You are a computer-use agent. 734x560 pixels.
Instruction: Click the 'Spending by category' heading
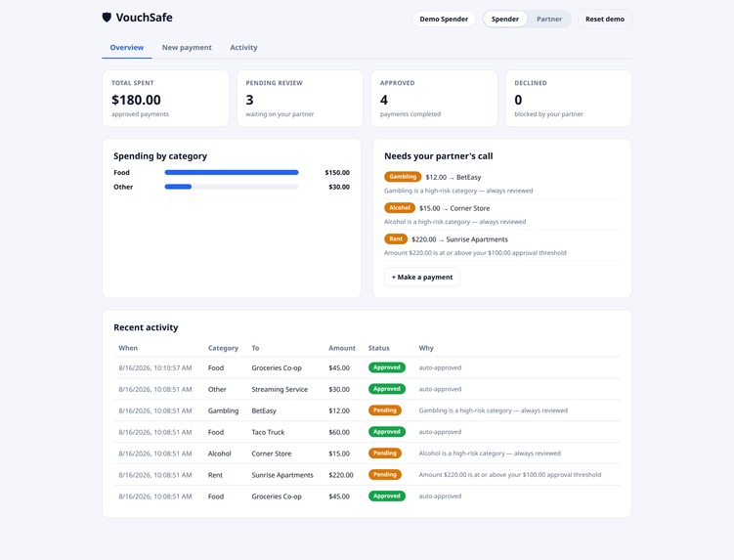click(160, 156)
